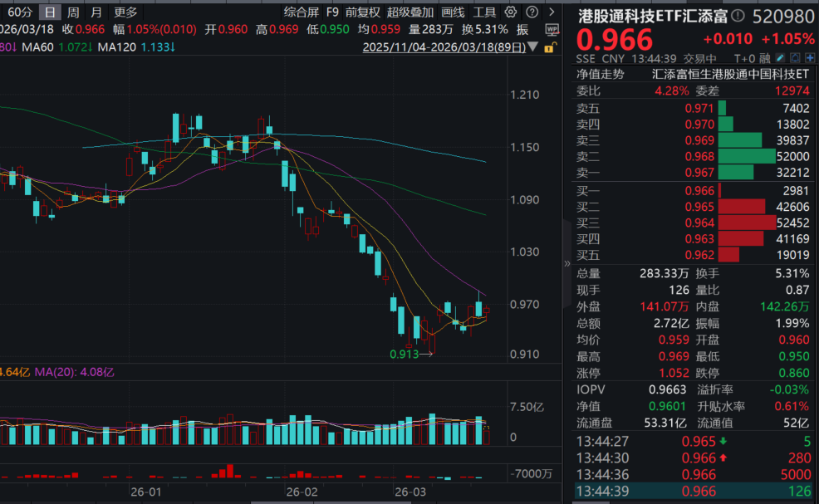819x504 pixels.
Task: Expand toolbar with right arrow icon
Action: tap(551, 12)
